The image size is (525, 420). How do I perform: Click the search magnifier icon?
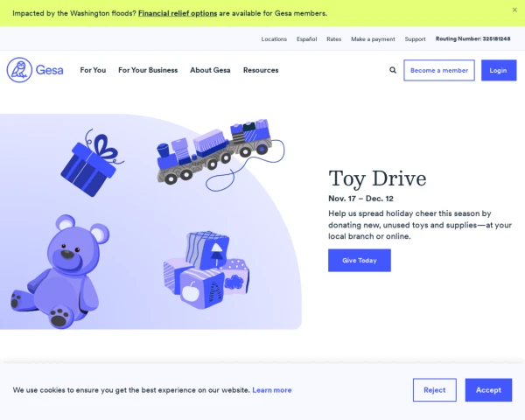coord(393,70)
